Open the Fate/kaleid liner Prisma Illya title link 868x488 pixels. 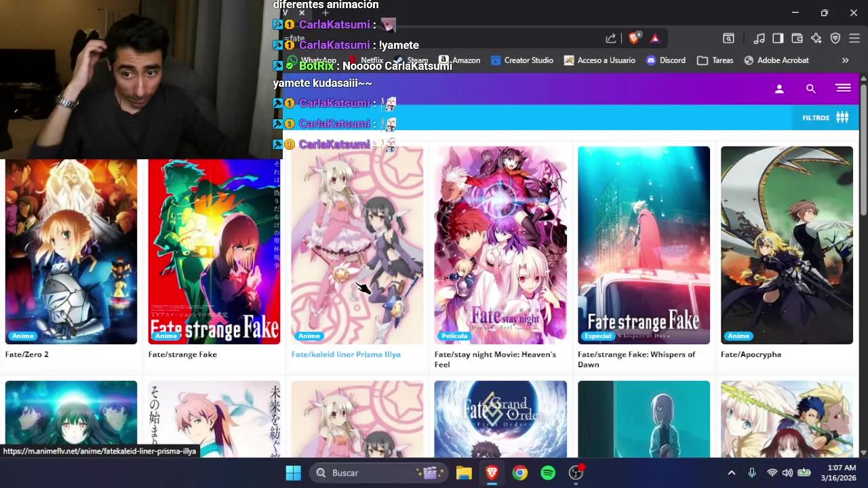[x=346, y=354]
